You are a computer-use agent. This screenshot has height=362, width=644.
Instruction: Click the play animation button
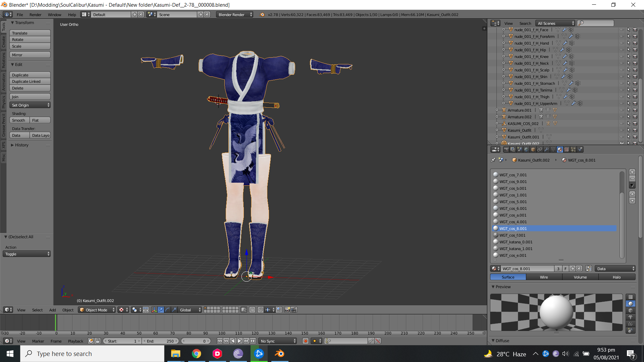point(239,341)
